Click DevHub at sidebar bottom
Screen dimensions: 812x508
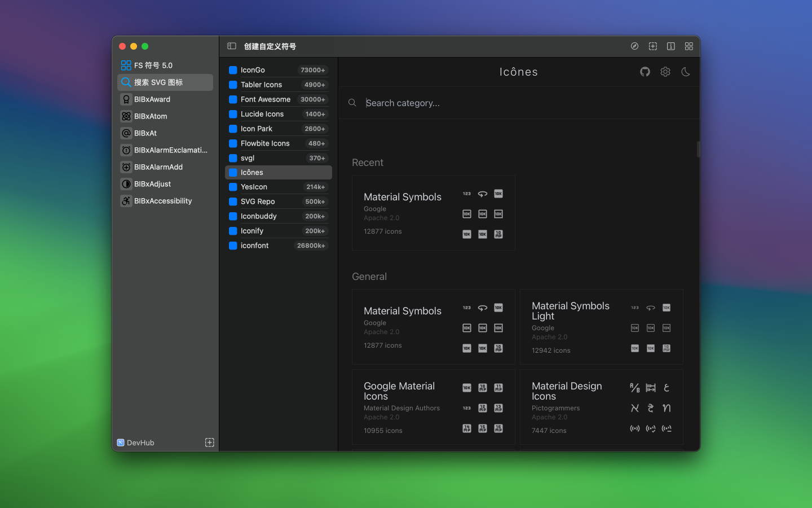[x=135, y=443]
